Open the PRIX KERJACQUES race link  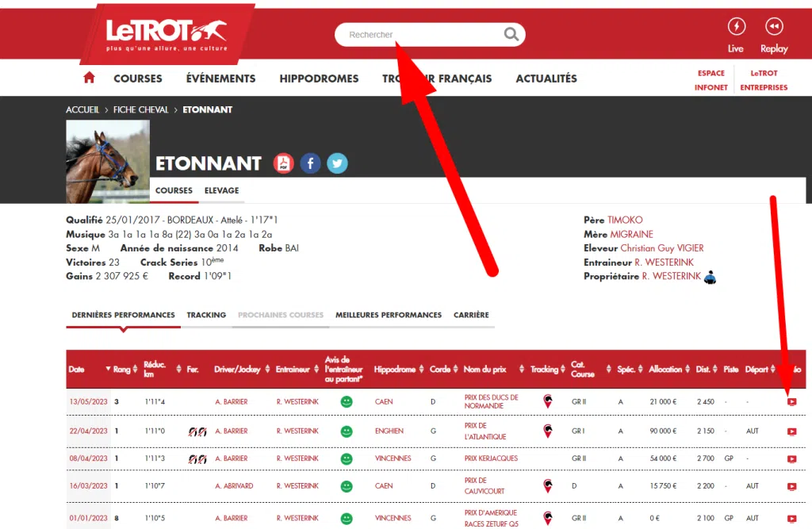click(x=491, y=458)
